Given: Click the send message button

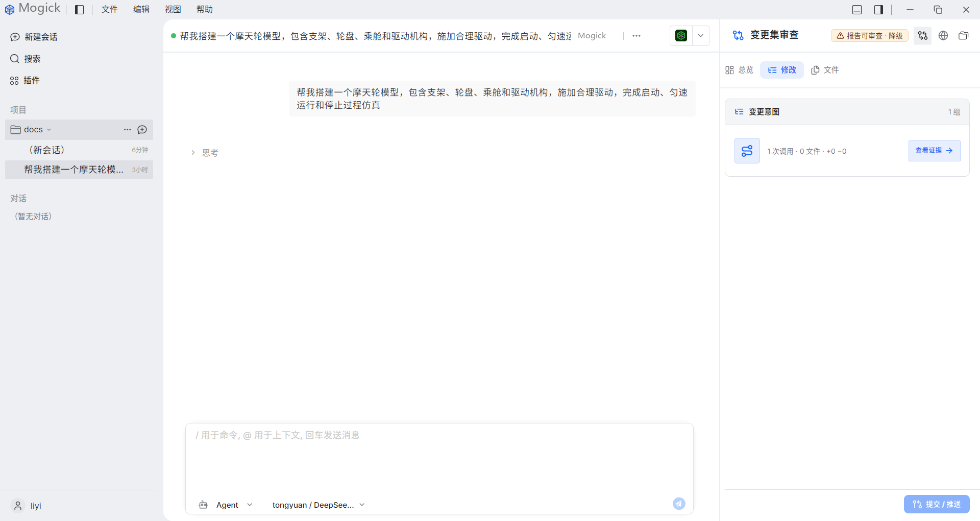Looking at the screenshot, I should pos(679,504).
